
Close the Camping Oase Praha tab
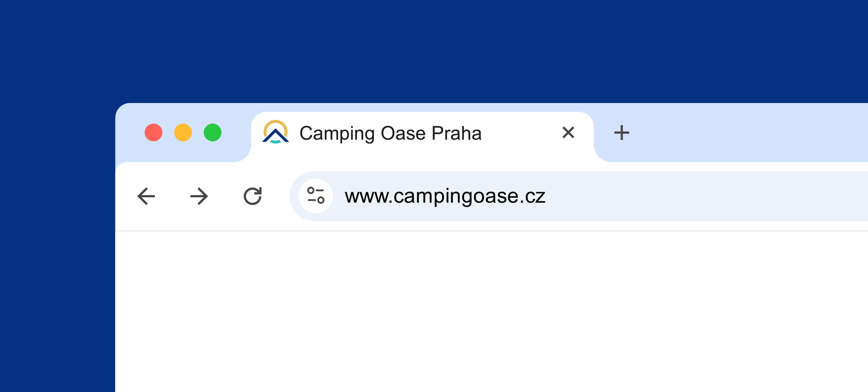coord(568,132)
